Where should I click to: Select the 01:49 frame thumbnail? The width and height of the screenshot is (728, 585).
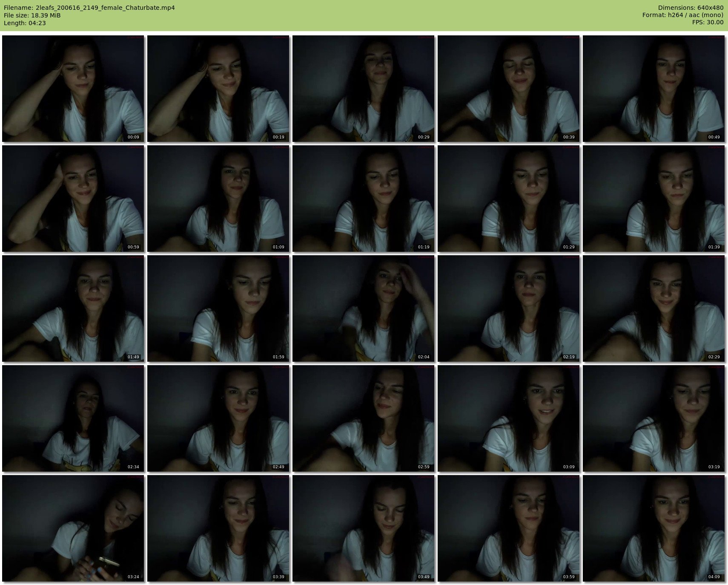click(73, 308)
